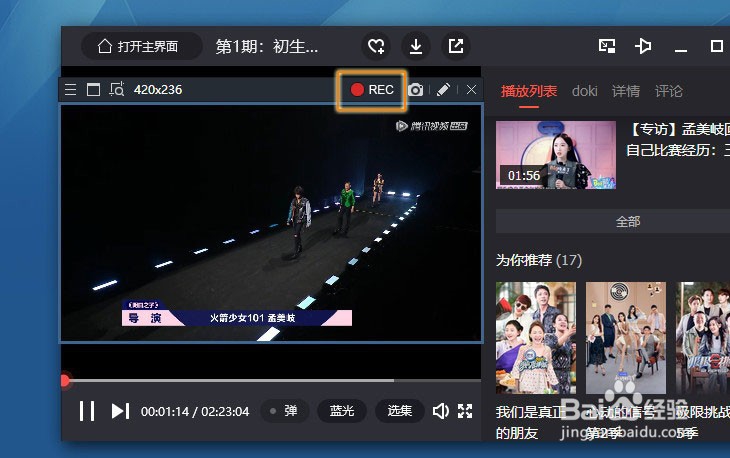Click the video title 第1期：初生...

[267, 47]
